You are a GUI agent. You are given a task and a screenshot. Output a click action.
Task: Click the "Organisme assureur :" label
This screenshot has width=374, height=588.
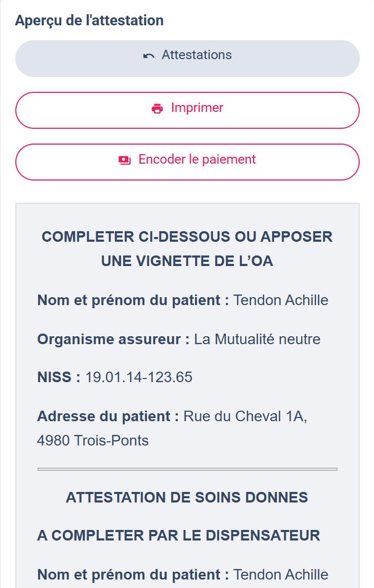(x=113, y=339)
